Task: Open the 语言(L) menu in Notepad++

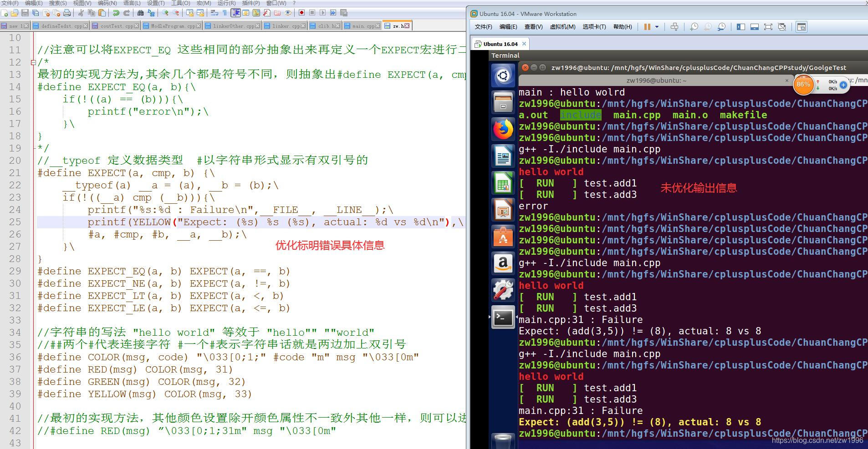Action: point(132,3)
